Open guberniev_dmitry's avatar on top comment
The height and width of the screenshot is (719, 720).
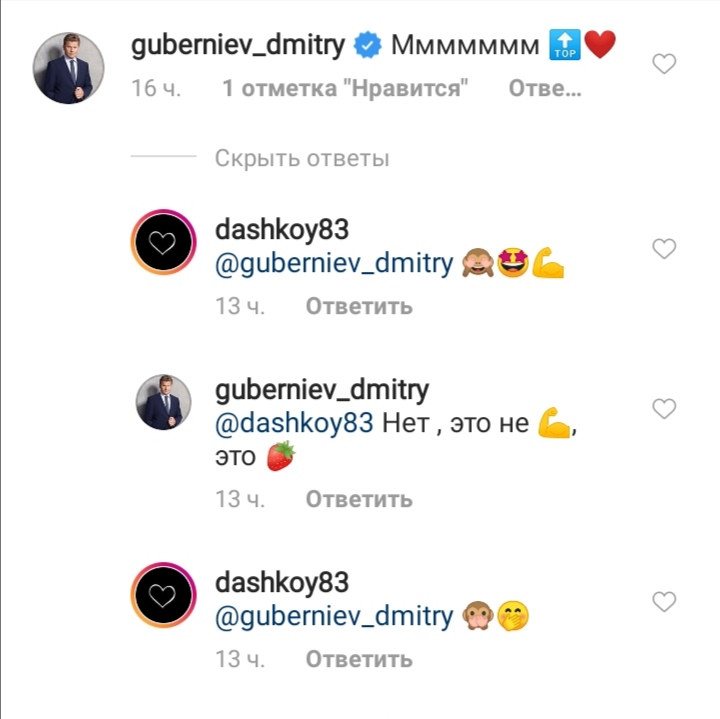pos(68,68)
